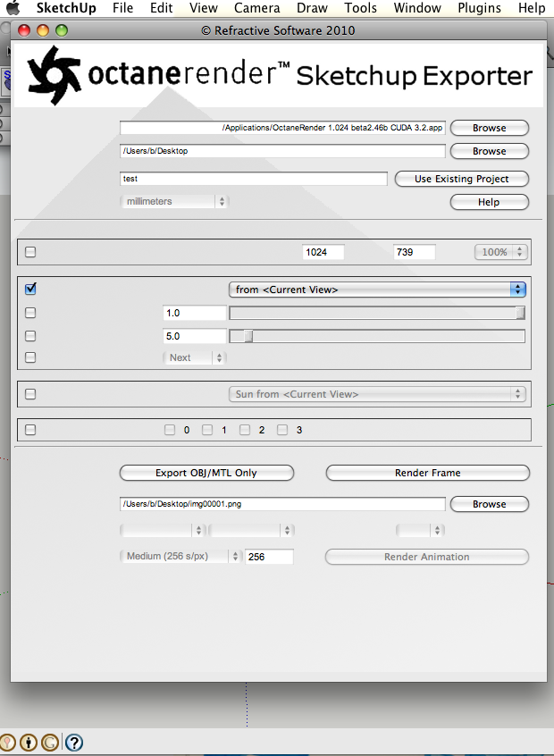This screenshot has height=756, width=554.
Task: Enable the checkbox beside 'Sun from <Current View>'
Action: point(30,394)
